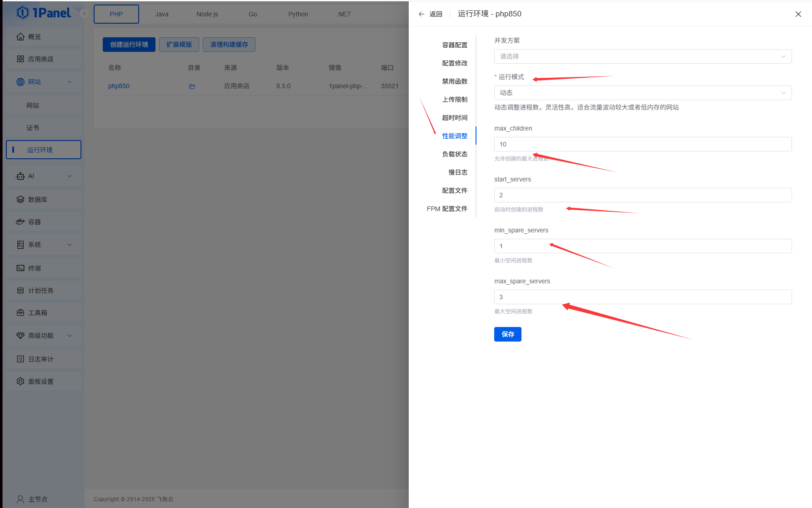The image size is (812, 508).
Task: Click the max_children input field
Action: 642,144
